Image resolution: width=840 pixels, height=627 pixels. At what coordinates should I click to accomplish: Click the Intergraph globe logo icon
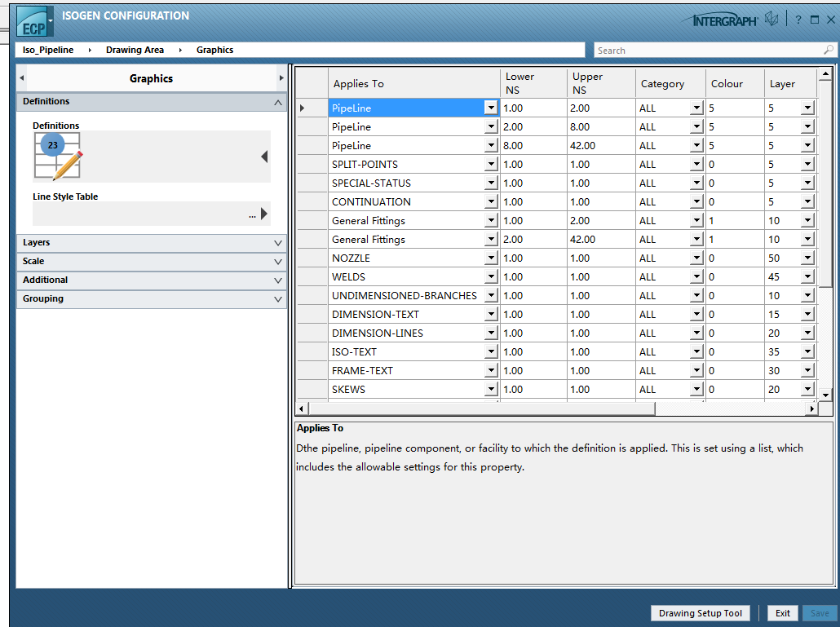[x=771, y=20]
